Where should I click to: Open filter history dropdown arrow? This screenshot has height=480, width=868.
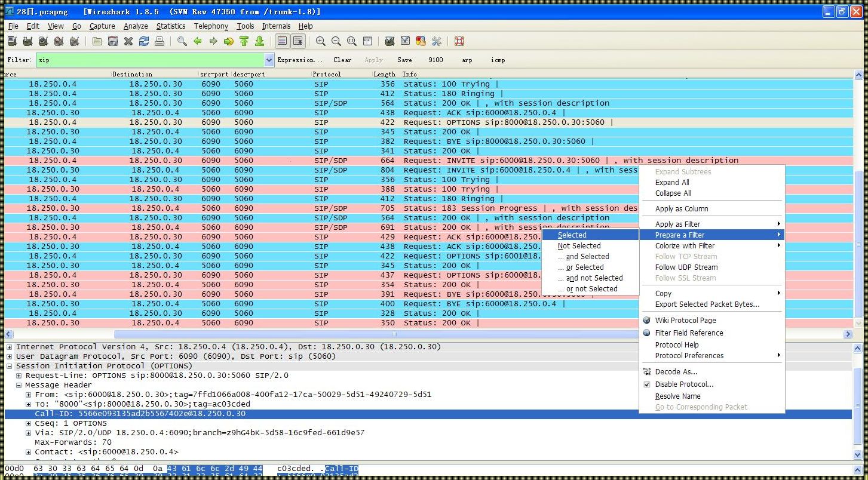pyautogui.click(x=269, y=60)
